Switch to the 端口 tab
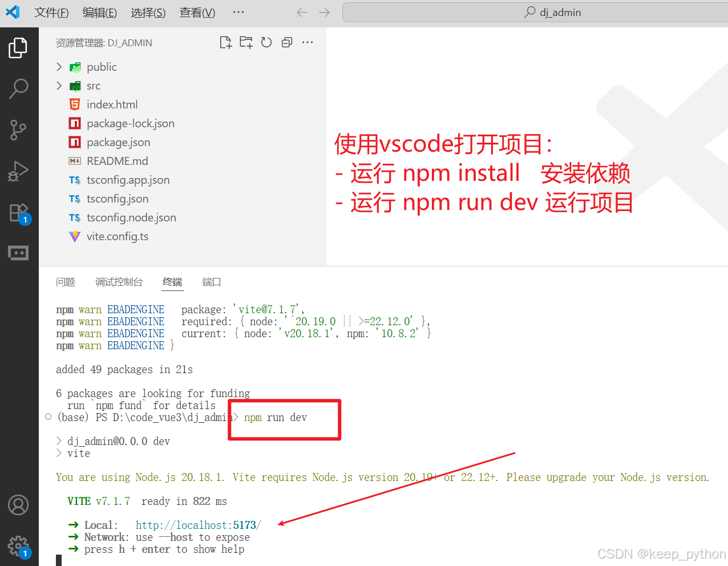The image size is (728, 566). tap(211, 281)
